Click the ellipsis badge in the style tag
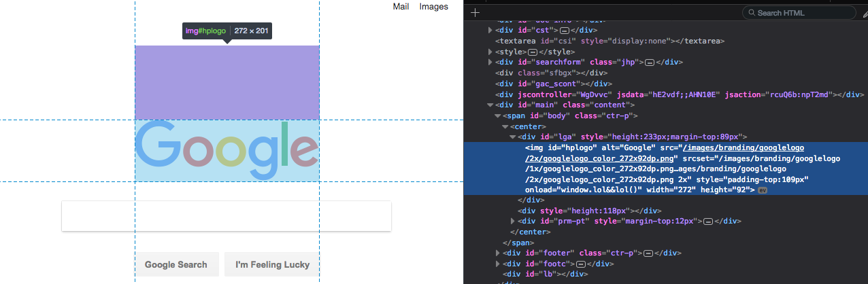 533,52
